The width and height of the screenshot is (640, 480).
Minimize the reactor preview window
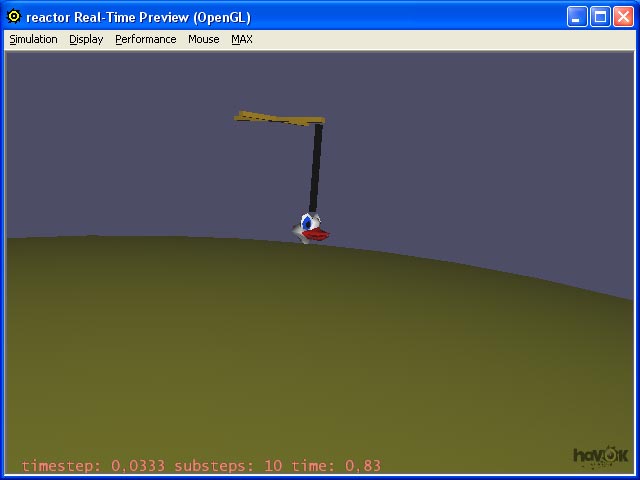tap(577, 16)
